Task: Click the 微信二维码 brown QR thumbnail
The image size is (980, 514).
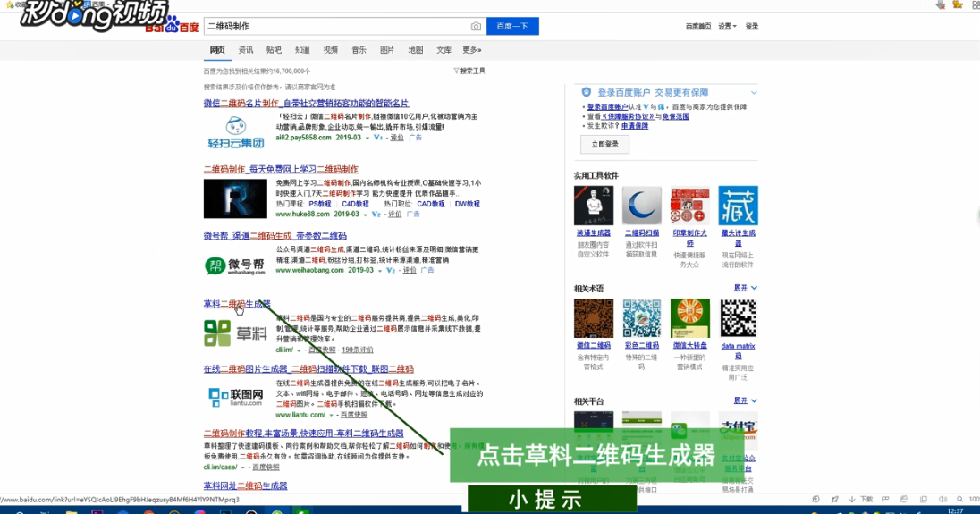Action: tap(594, 318)
